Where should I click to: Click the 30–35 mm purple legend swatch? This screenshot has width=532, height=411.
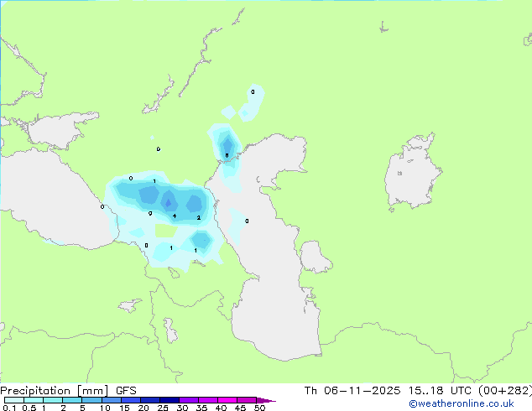pyautogui.click(x=189, y=400)
